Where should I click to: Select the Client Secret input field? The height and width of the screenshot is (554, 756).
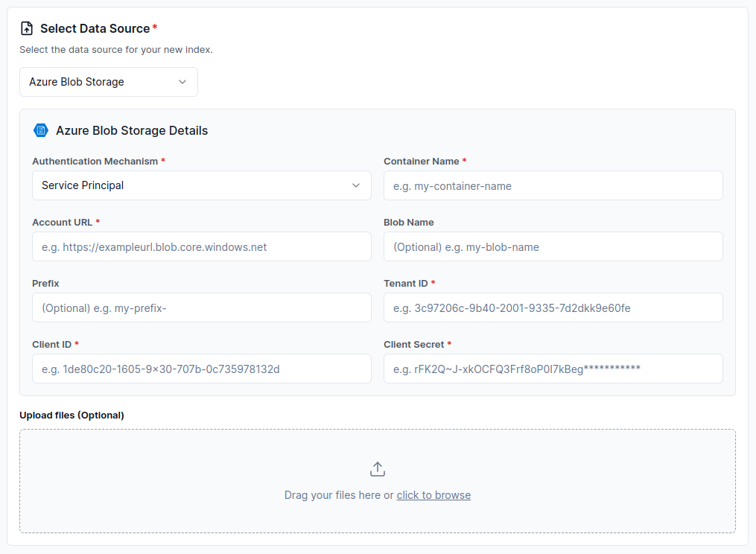tap(553, 369)
